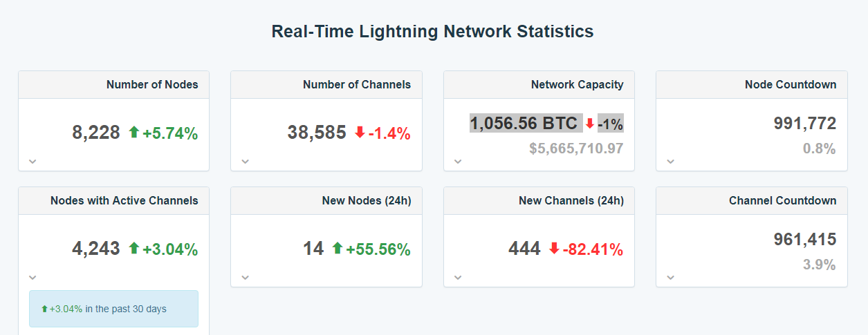Expand the Network Capacity card chevron
This screenshot has height=335, width=868.
click(x=457, y=162)
